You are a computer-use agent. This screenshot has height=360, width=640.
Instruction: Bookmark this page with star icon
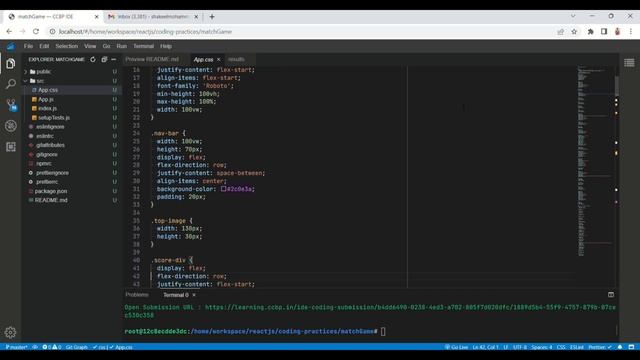pos(574,31)
